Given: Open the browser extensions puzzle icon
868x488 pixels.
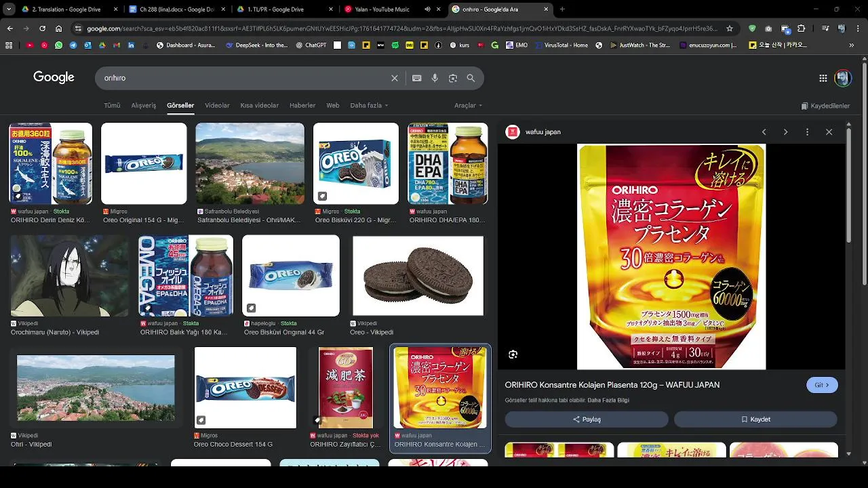Looking at the screenshot, I should tap(802, 28).
